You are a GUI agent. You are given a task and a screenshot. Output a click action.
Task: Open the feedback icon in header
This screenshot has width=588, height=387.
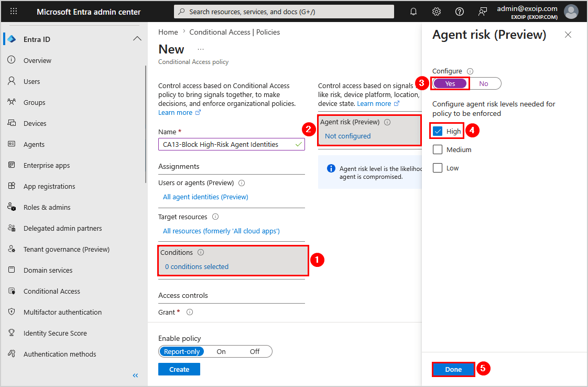(482, 12)
